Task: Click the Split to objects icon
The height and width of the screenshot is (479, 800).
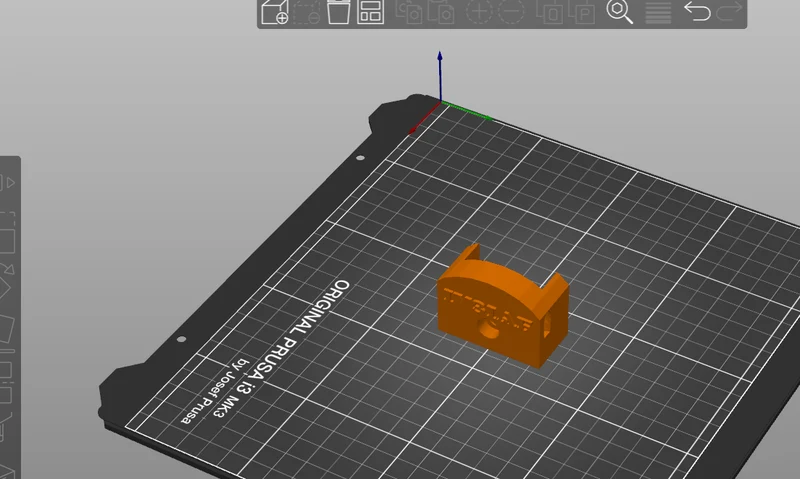Action: coord(549,12)
